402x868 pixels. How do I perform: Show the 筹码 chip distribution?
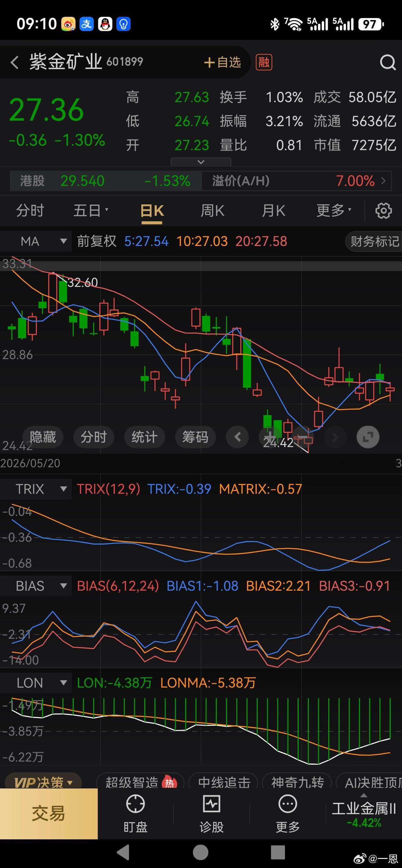195,437
